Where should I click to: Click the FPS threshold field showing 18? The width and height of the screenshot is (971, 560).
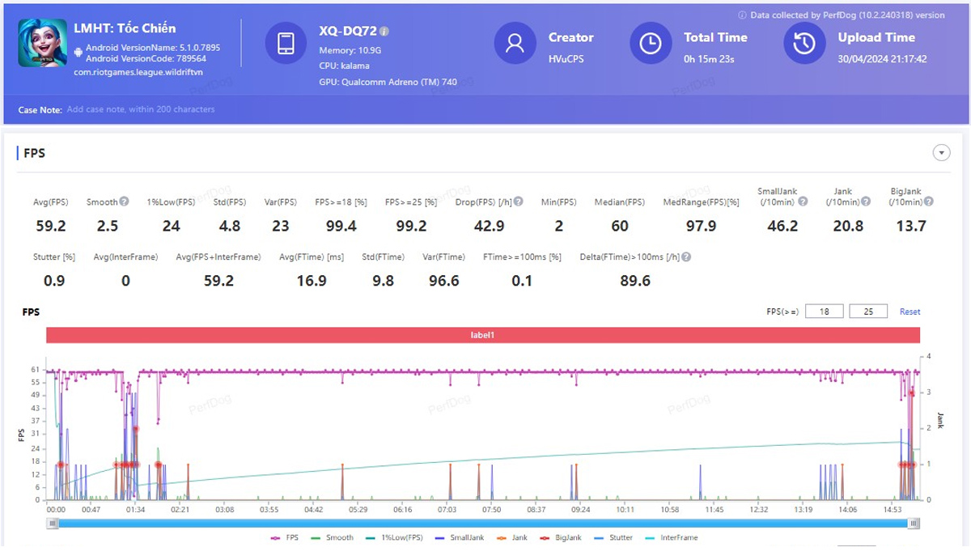tap(824, 312)
